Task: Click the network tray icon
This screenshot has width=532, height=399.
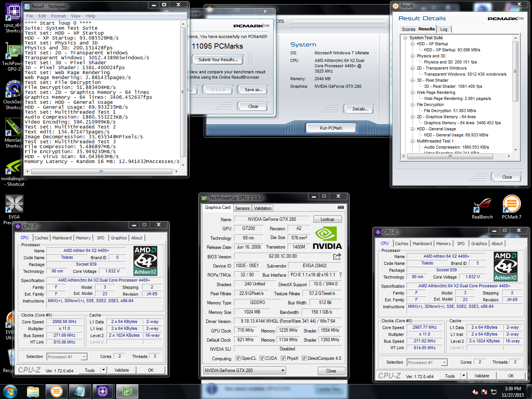Action: pyautogui.click(x=494, y=392)
